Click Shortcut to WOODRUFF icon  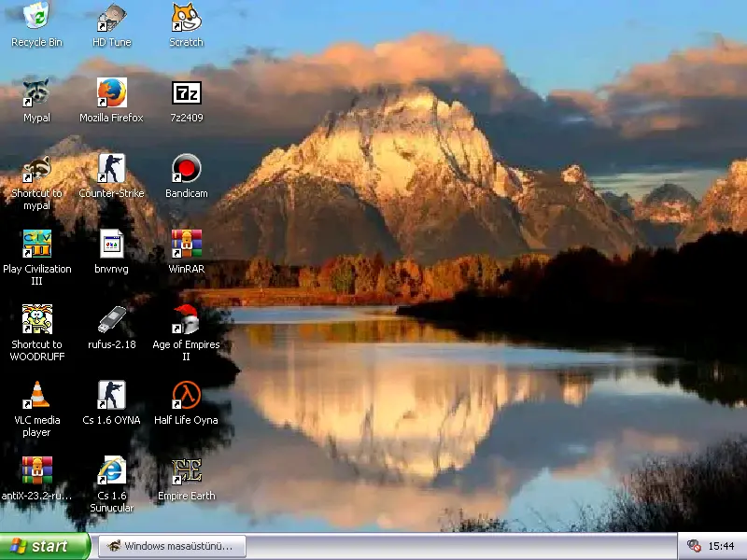point(36,319)
